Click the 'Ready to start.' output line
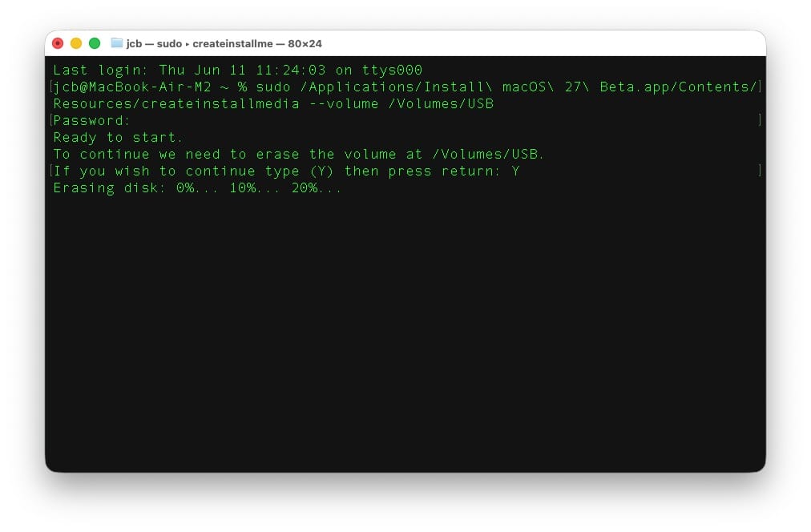Viewport: 811px width, 532px height. (118, 138)
